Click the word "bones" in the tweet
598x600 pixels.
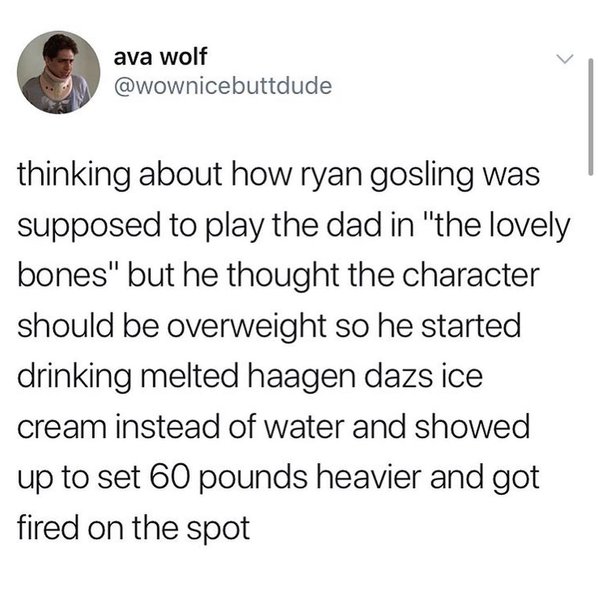click(63, 276)
